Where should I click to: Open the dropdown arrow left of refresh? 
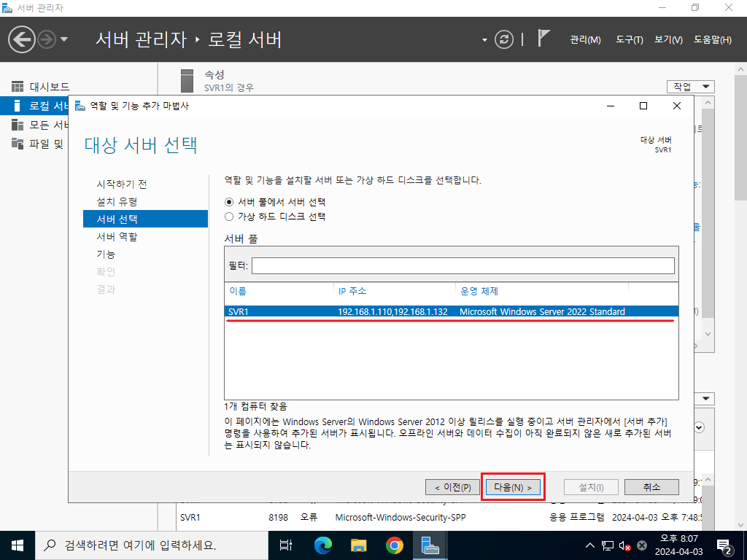[x=484, y=40]
